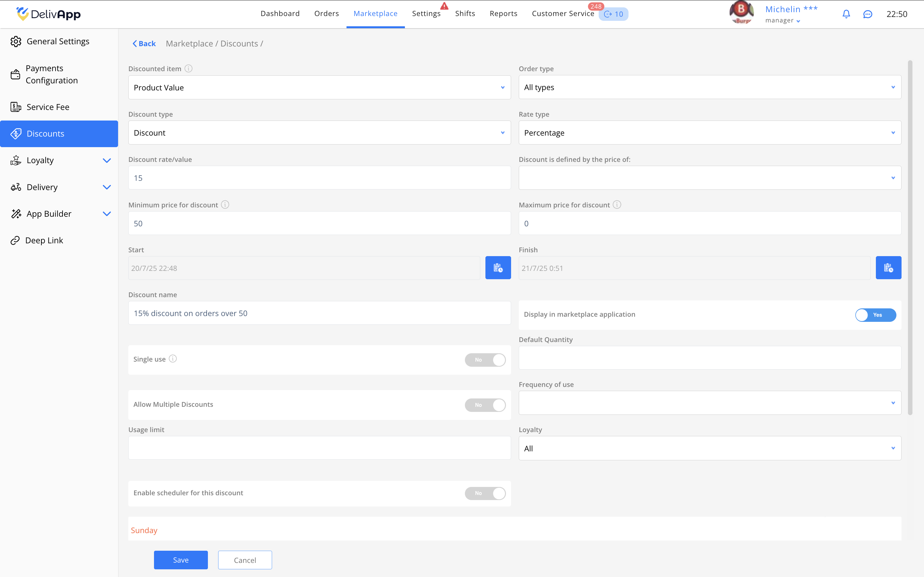Enable the Single use toggle
Image resolution: width=924 pixels, height=577 pixels.
point(485,360)
